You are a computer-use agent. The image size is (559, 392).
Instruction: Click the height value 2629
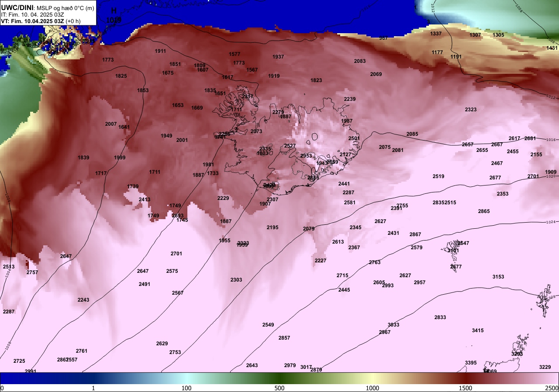[x=162, y=344]
